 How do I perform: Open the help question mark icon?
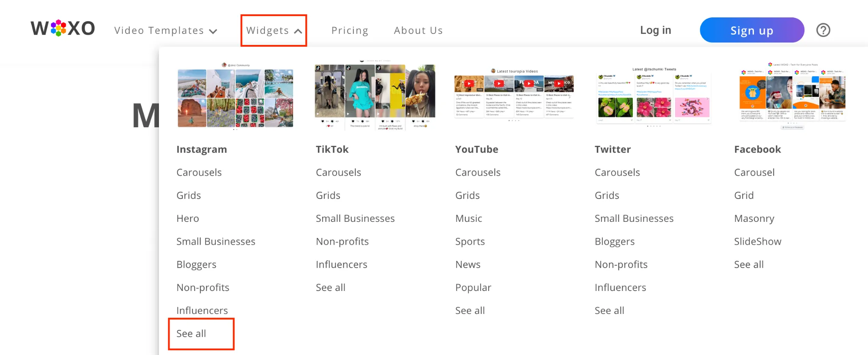[x=823, y=30]
